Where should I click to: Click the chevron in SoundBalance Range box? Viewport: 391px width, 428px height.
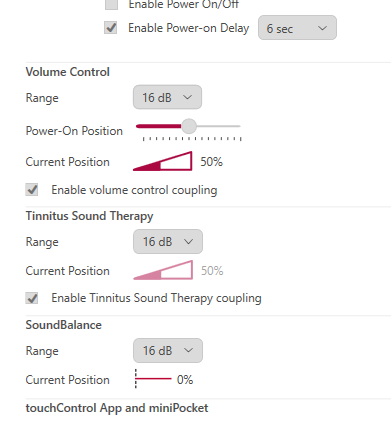[x=188, y=350]
